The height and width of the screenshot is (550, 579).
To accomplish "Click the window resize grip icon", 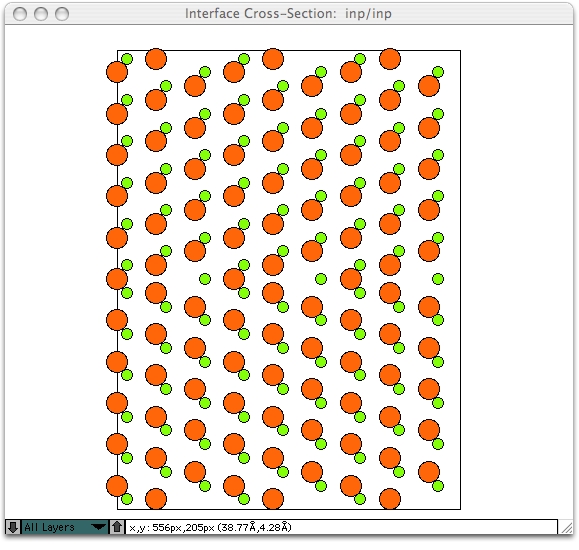I will [x=566, y=527].
